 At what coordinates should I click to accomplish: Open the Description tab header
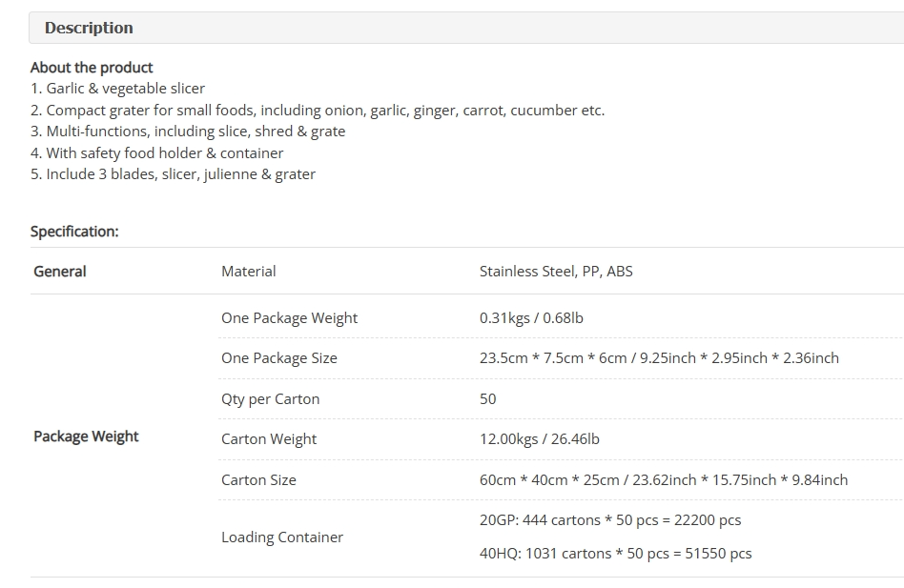point(466,28)
